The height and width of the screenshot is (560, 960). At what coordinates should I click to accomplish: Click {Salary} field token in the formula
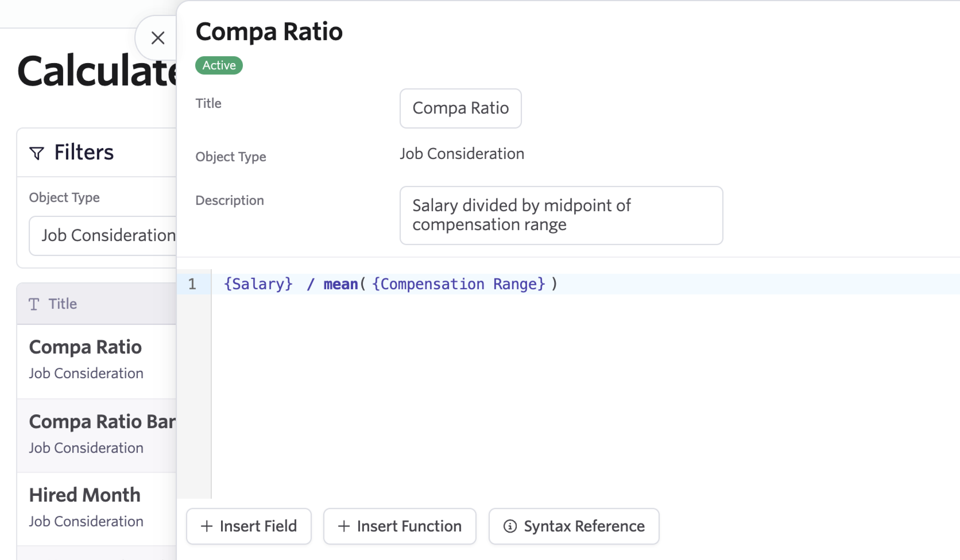pos(258,284)
